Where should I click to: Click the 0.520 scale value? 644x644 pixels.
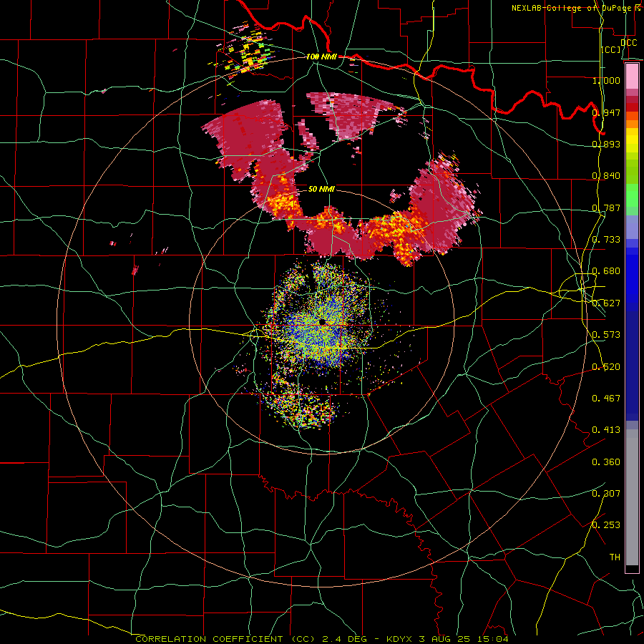[x=606, y=366]
